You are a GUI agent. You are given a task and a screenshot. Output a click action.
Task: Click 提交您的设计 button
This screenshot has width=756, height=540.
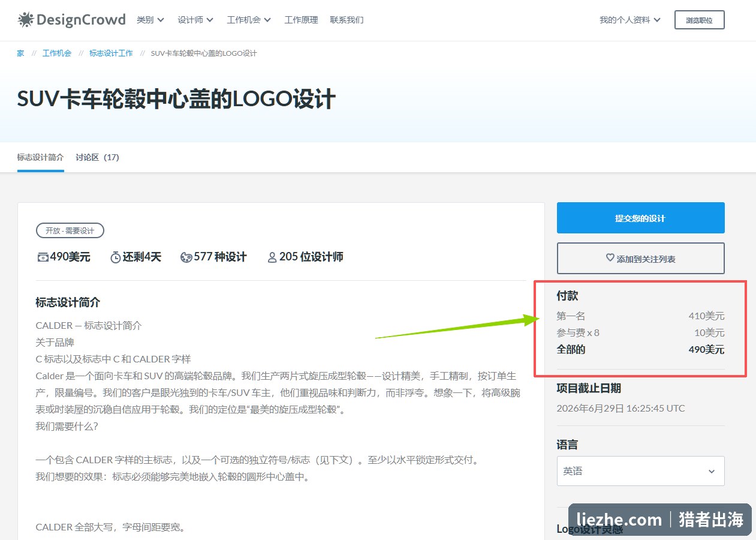coord(640,218)
